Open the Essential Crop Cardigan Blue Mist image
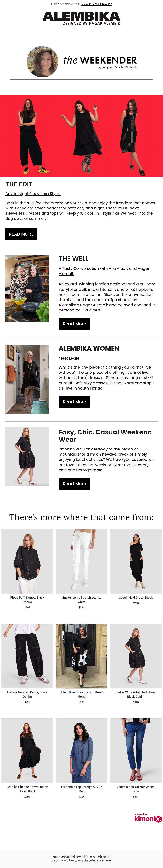Viewport: 163px width, 868px height. coord(81,751)
